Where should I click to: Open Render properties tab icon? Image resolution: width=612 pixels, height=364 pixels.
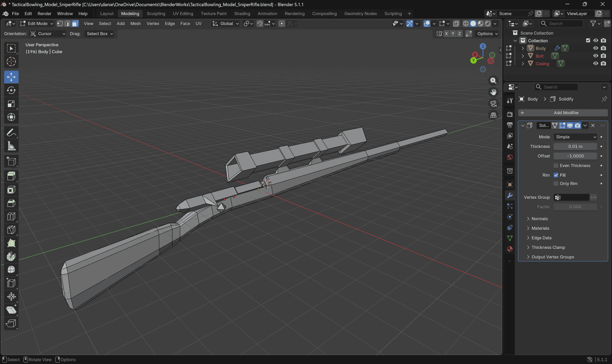pos(510,114)
